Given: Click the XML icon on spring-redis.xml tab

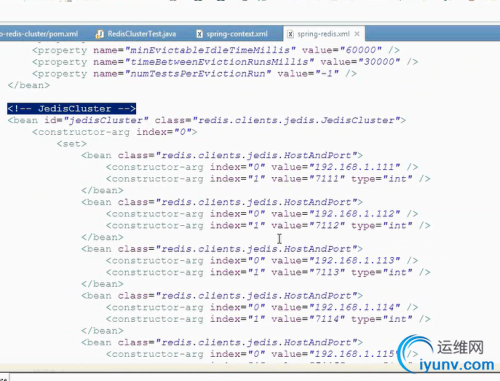Looking at the screenshot, I should [x=290, y=34].
